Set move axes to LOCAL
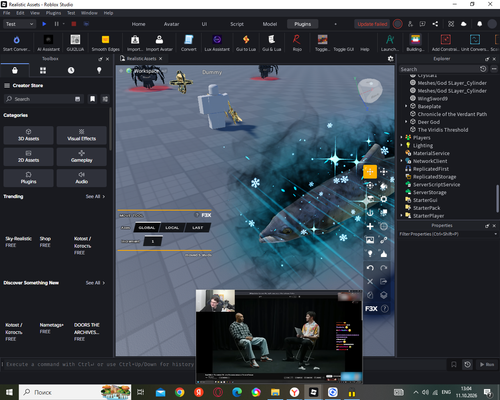 [x=172, y=228]
